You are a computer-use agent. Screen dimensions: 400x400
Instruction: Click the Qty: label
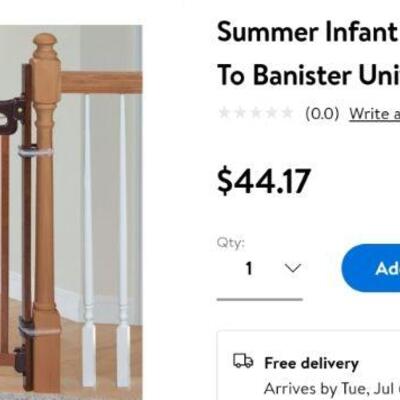coord(231,242)
